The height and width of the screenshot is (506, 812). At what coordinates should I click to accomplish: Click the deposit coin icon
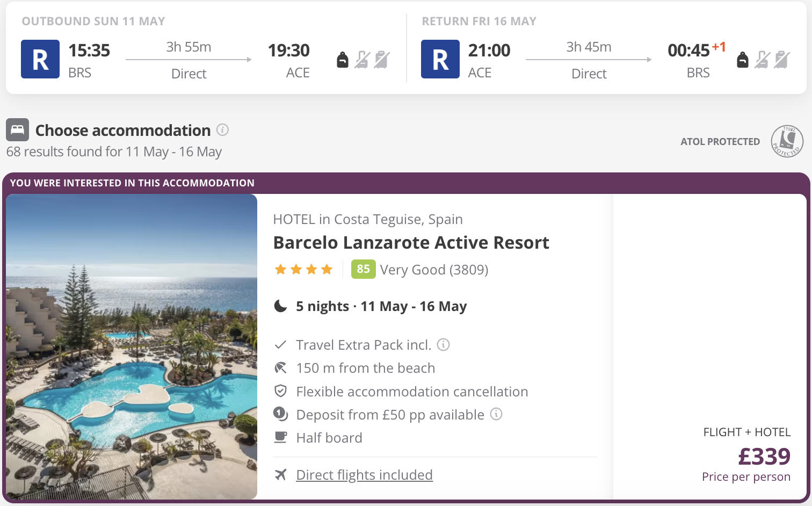pos(280,414)
